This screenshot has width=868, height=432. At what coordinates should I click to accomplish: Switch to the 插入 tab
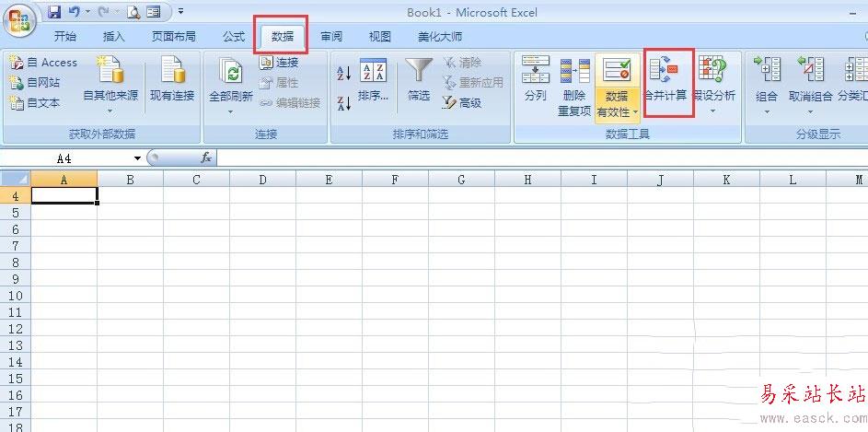pyautogui.click(x=114, y=37)
